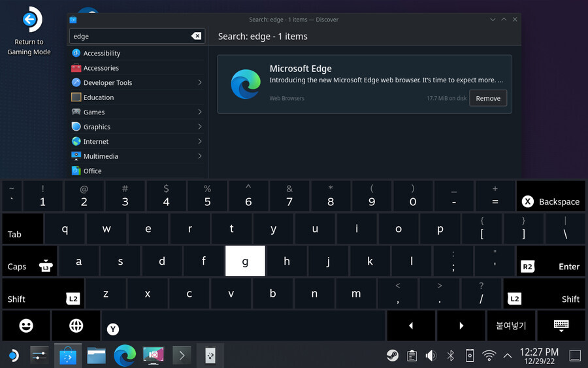The width and height of the screenshot is (588, 368).
Task: Open Microsoft Edge app logo in results
Action: point(246,84)
